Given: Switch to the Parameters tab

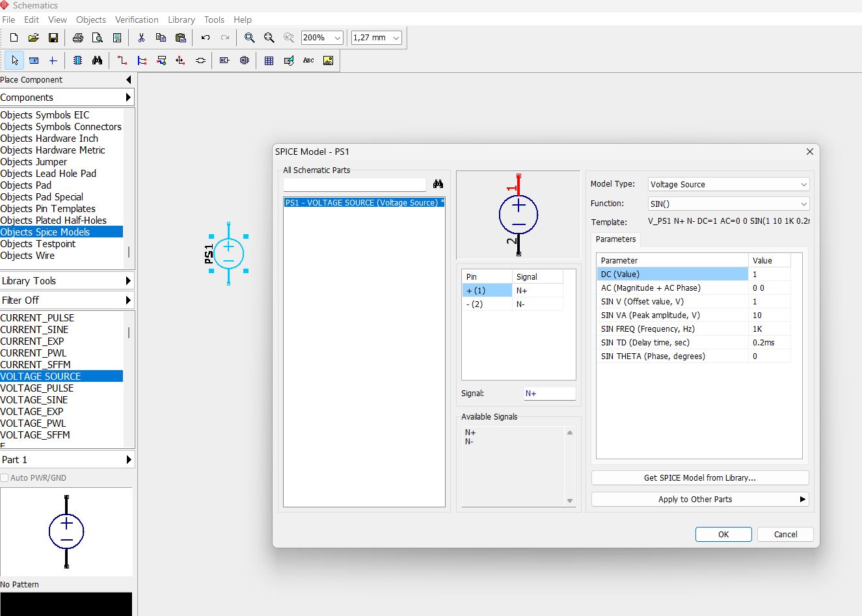Looking at the screenshot, I should 615,239.
